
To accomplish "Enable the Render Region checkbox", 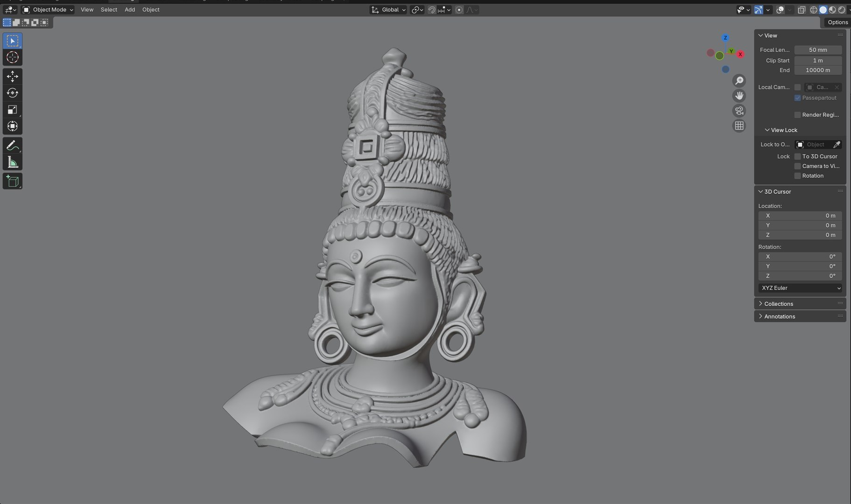I will coord(797,115).
